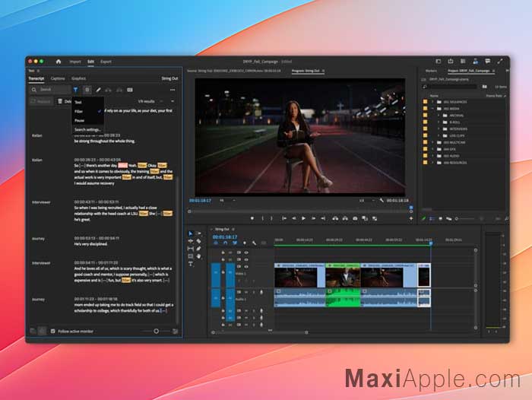
Task: Expand the B-ROLL bin
Action: pyautogui.click(x=439, y=122)
